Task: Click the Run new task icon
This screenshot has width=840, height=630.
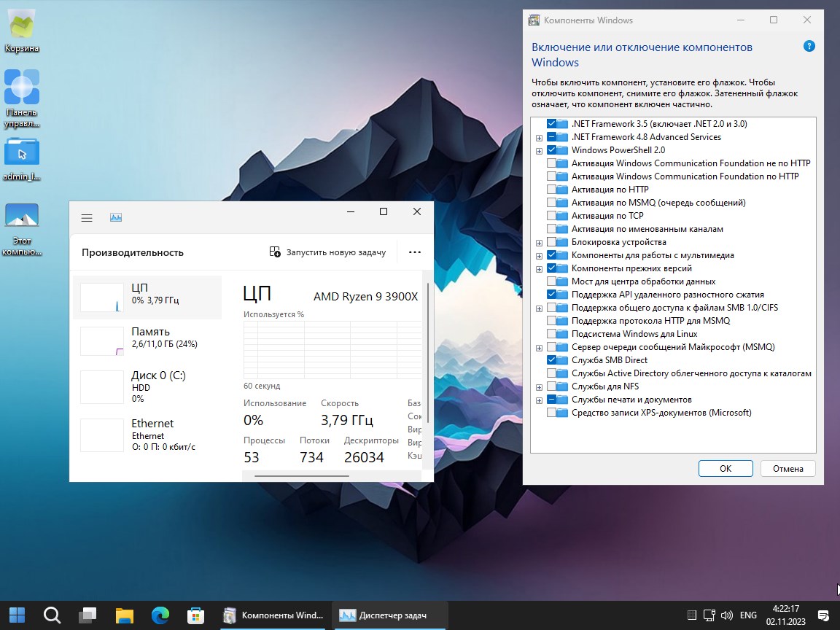Action: tap(275, 252)
